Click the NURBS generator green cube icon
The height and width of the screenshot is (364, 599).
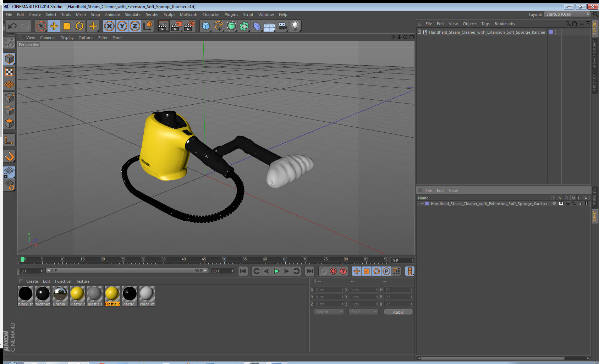point(231,26)
